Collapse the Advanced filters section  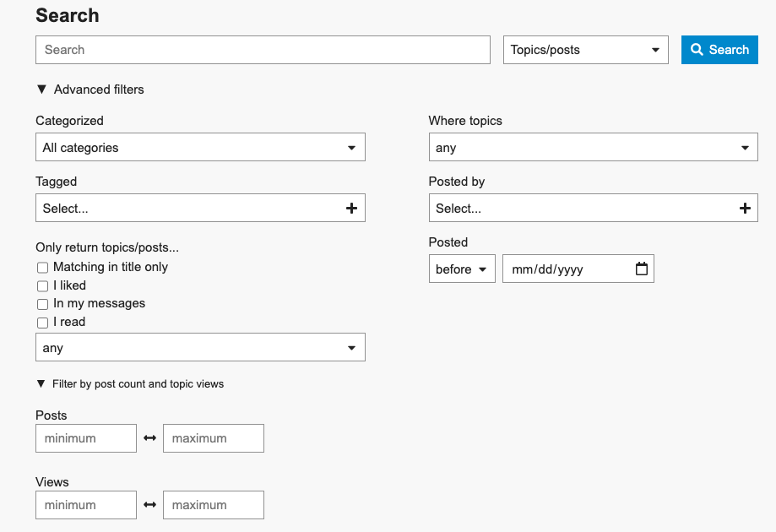tap(90, 90)
